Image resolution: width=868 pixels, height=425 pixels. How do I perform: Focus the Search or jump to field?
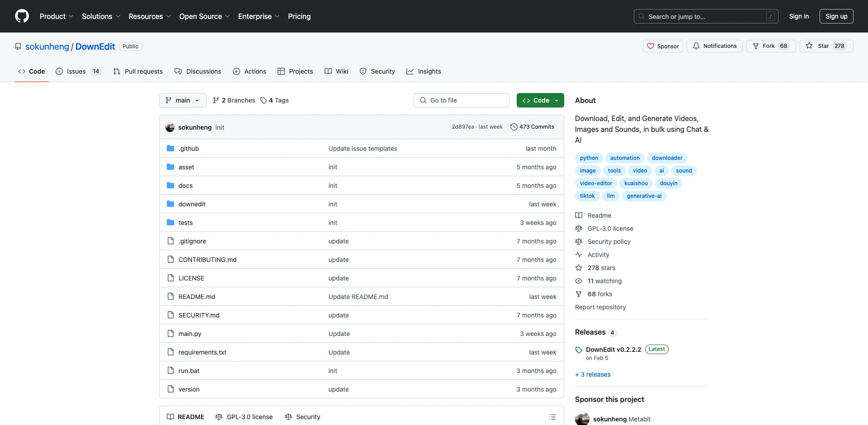[706, 16]
